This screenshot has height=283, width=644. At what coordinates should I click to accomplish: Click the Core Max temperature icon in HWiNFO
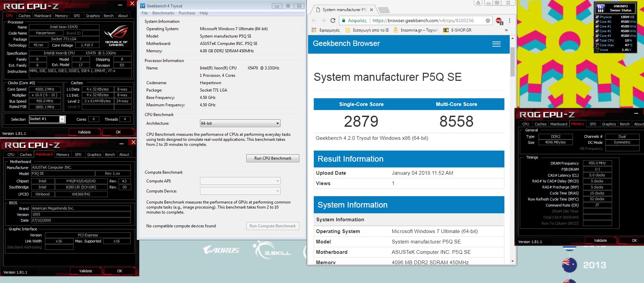coord(597,45)
